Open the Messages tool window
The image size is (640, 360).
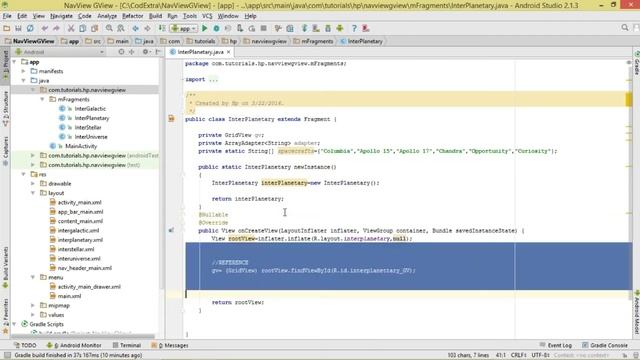click(170, 345)
